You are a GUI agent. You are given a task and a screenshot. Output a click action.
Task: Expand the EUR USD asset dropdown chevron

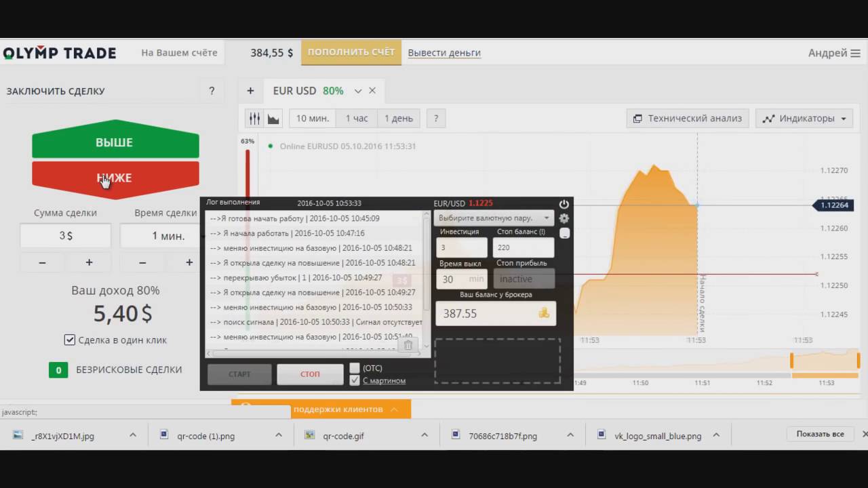tap(358, 91)
